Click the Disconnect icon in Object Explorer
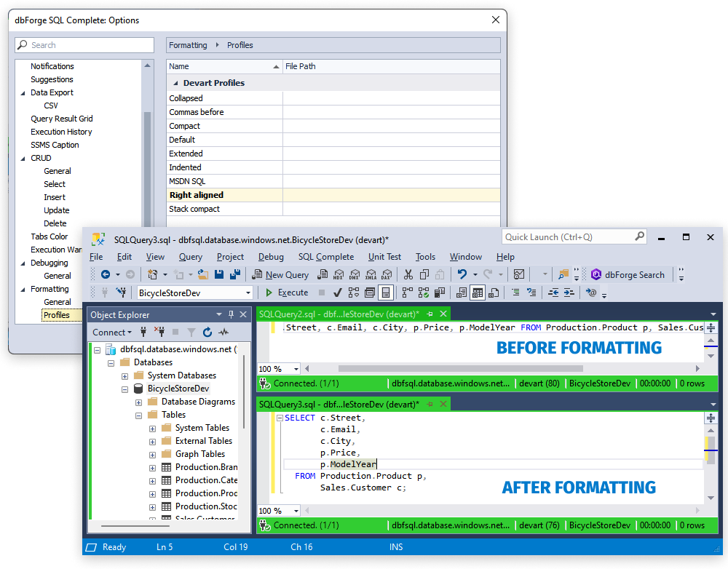Image resolution: width=728 pixels, height=569 pixels. pyautogui.click(x=159, y=333)
